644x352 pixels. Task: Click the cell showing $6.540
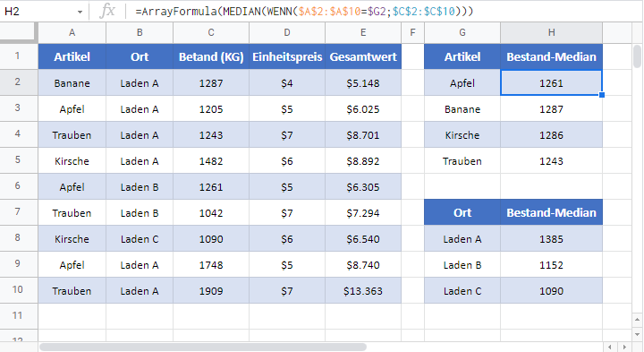(x=363, y=239)
